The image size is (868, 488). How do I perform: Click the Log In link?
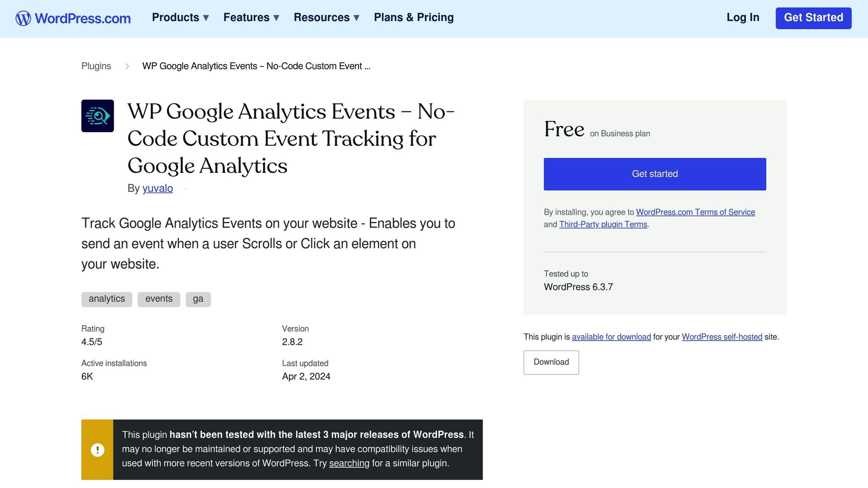pyautogui.click(x=743, y=17)
